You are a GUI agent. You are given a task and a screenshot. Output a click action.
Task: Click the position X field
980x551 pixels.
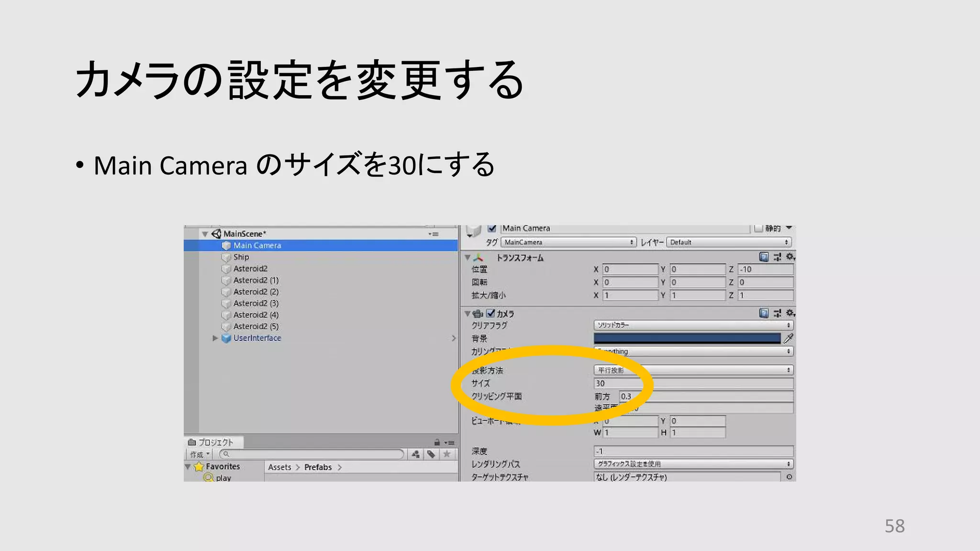click(630, 269)
